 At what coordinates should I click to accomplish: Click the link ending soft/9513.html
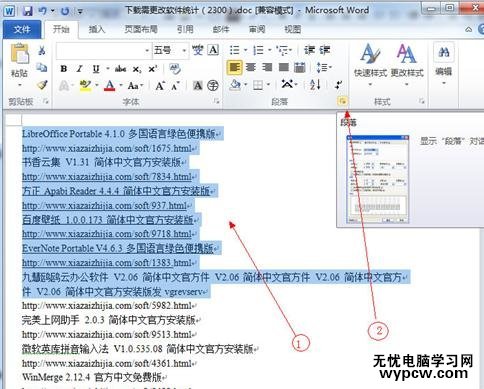(x=107, y=334)
